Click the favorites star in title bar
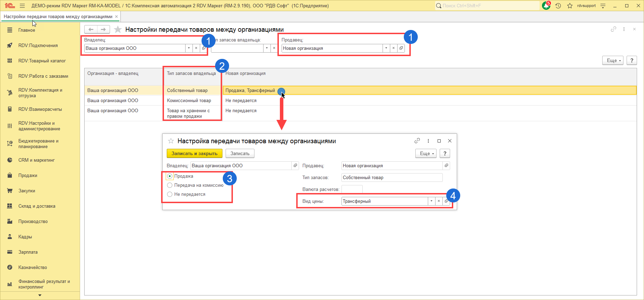This screenshot has height=300, width=644. 570,6
